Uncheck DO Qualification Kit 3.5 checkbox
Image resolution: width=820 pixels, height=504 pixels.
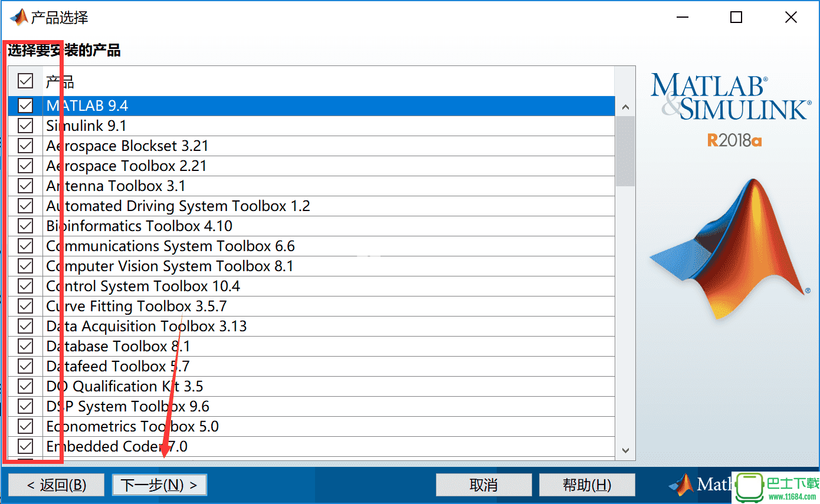(x=25, y=386)
